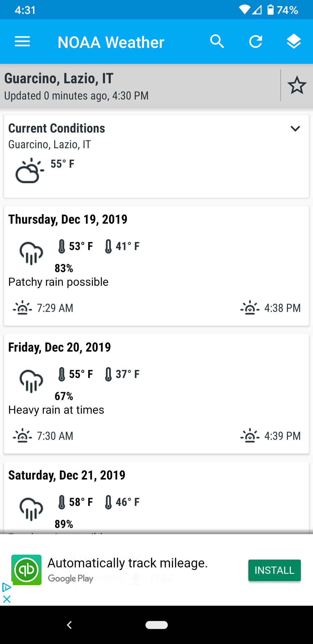This screenshot has width=313, height=644.
Task: Tap Friday's sunset icon at 4:39 PM
Action: [x=250, y=436]
